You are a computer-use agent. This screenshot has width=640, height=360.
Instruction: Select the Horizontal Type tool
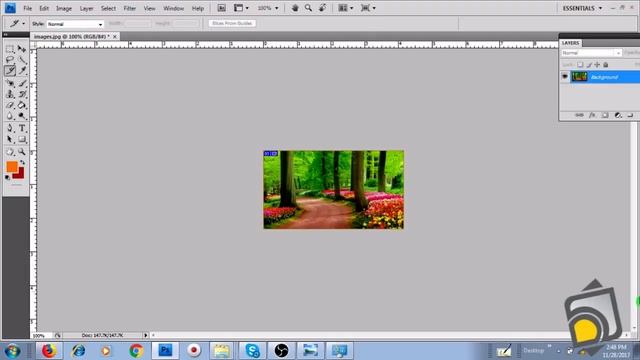tap(22, 129)
